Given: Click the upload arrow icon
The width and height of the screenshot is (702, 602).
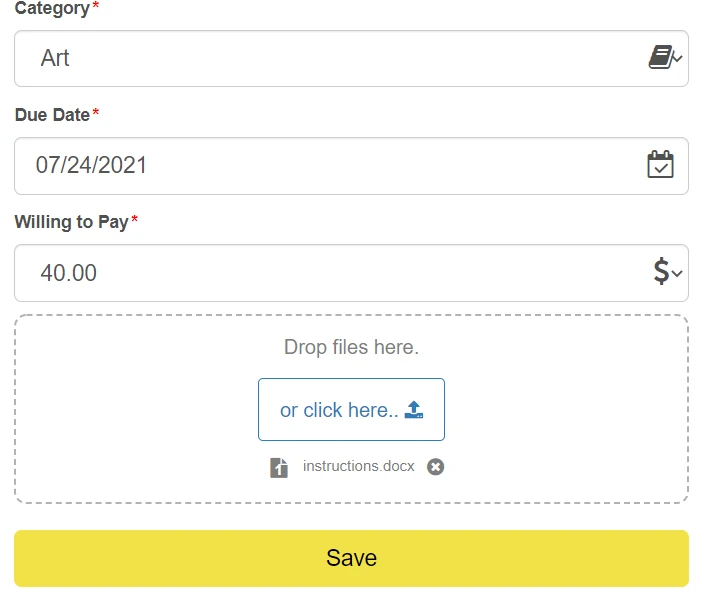Looking at the screenshot, I should (x=414, y=410).
